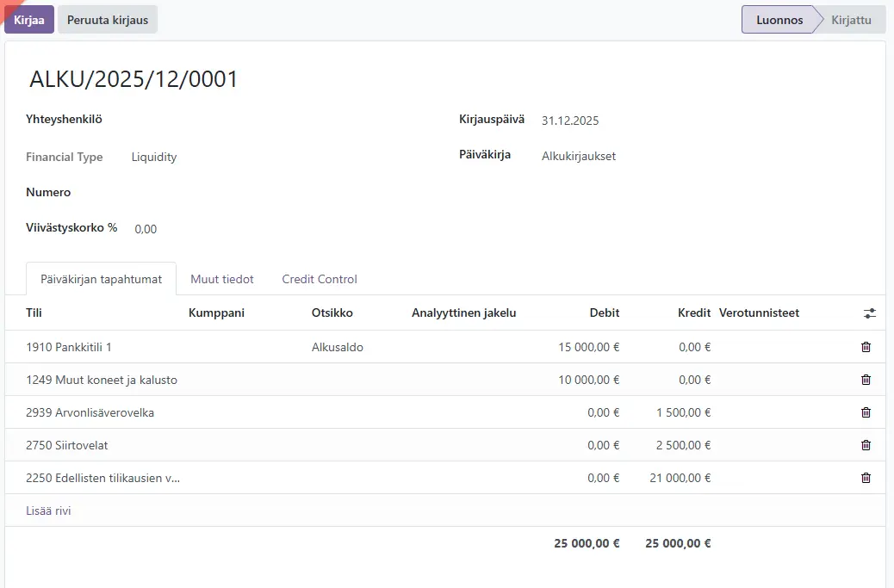Click the Kumppani column header
894x588 pixels.
[217, 313]
